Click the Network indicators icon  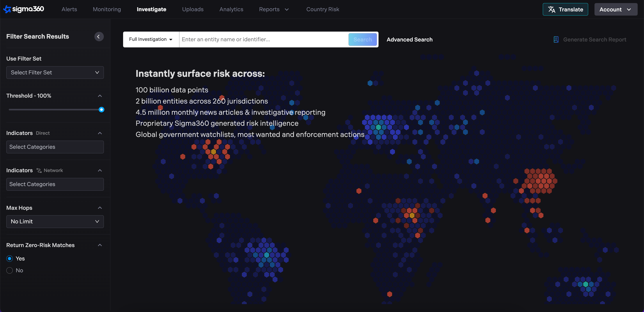tap(39, 170)
